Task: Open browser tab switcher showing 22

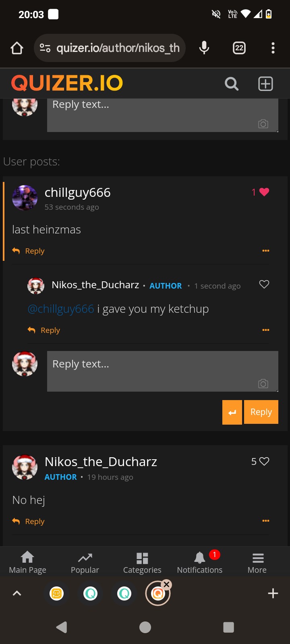Action: point(239,48)
